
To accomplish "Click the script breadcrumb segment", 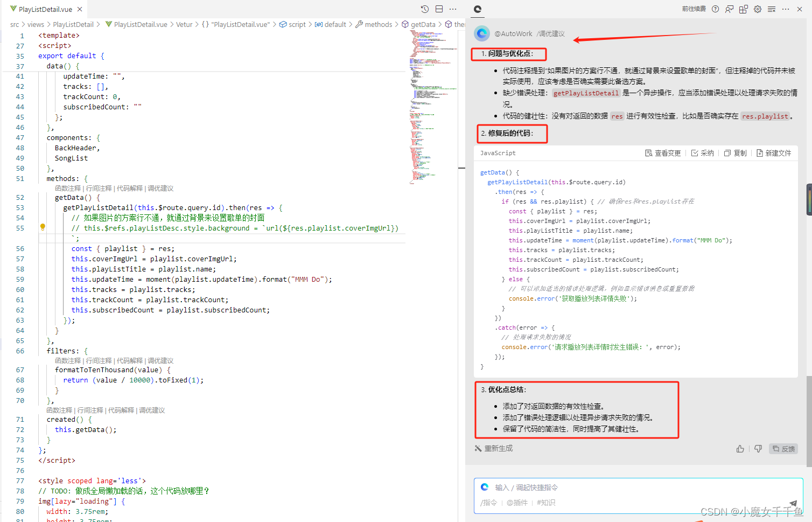I will (292, 24).
